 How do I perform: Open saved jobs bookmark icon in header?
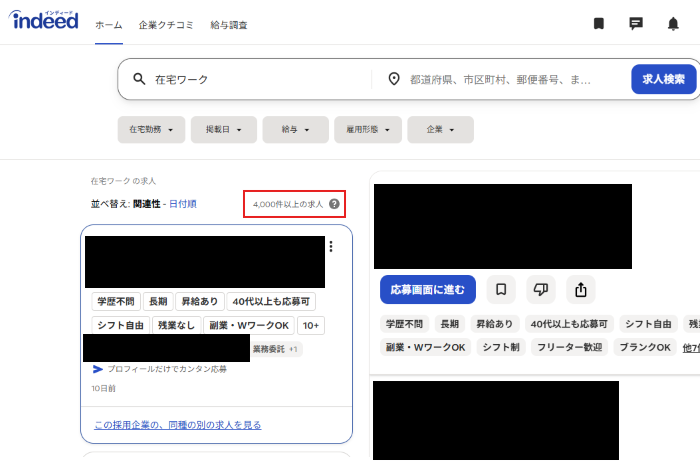pyautogui.click(x=598, y=24)
